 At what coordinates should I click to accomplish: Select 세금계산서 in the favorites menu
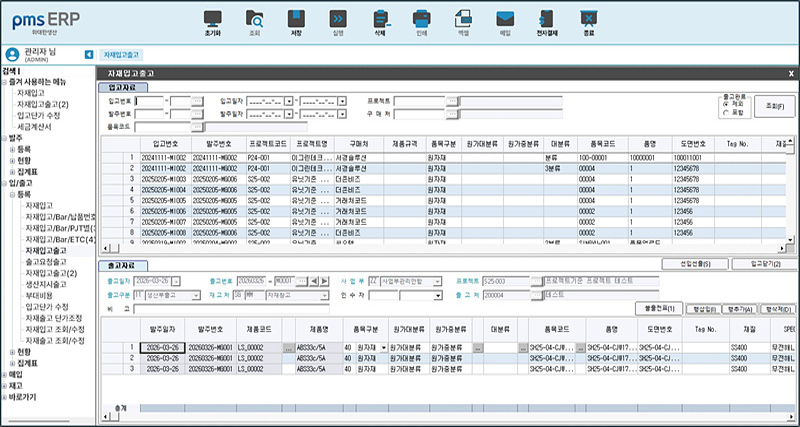pos(35,127)
